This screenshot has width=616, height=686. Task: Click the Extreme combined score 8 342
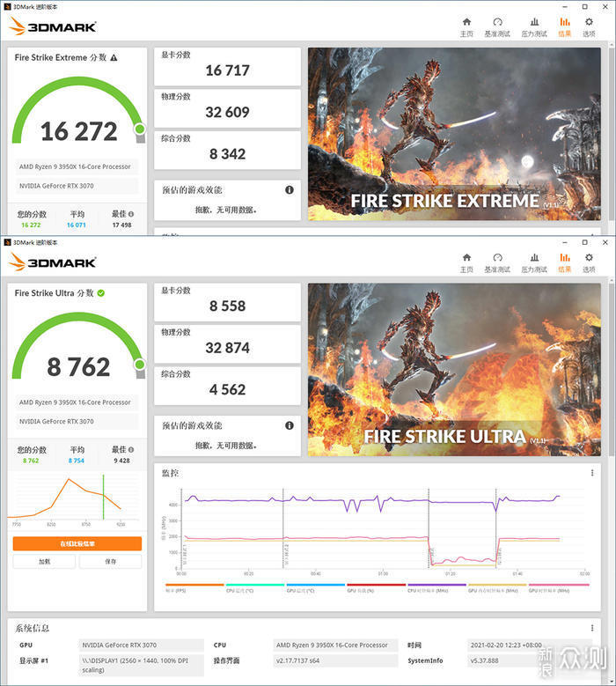227,154
